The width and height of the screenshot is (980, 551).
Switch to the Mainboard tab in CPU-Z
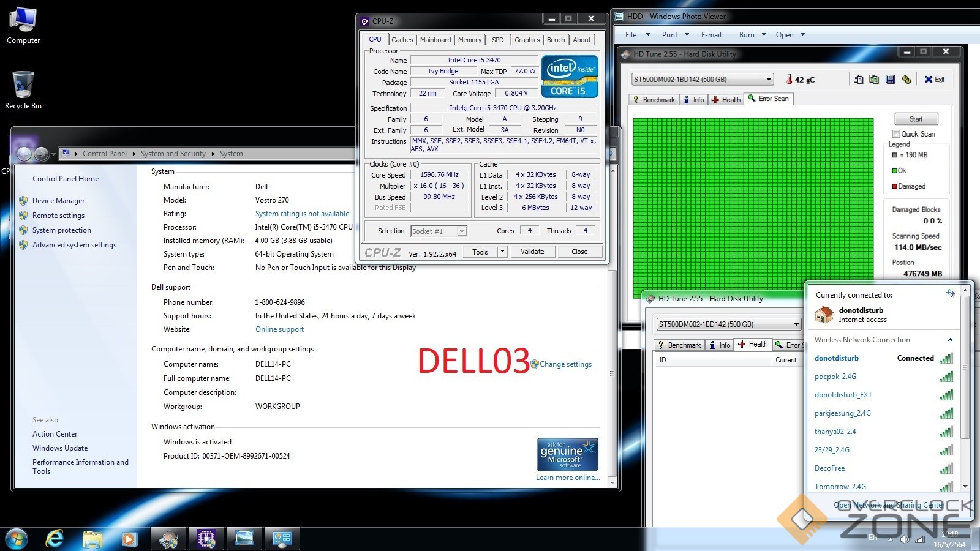[x=435, y=40]
